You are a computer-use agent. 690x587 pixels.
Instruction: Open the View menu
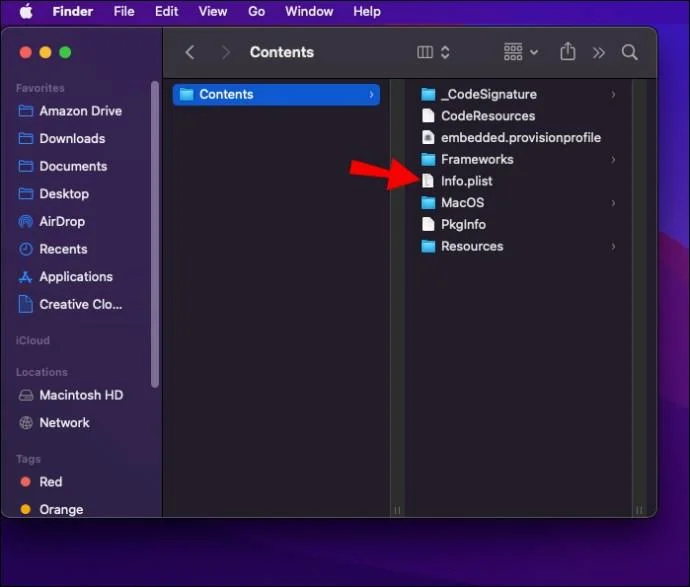213,11
